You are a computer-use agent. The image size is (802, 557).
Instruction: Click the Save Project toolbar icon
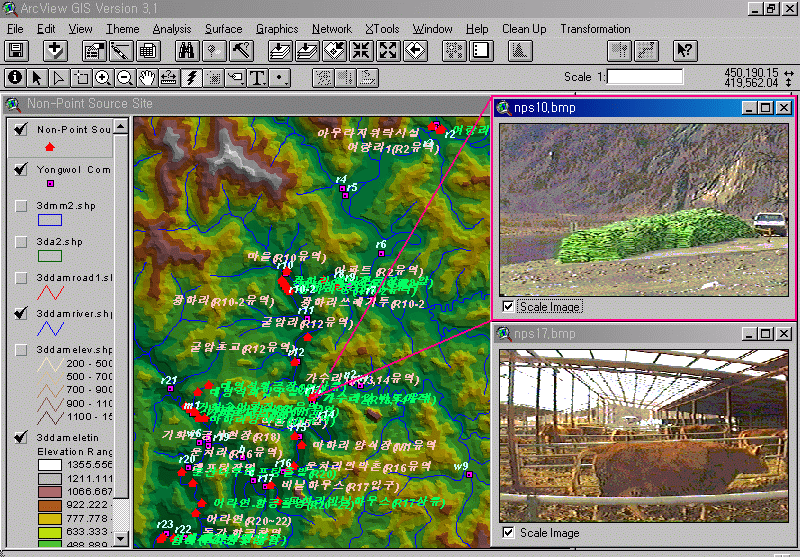[x=16, y=51]
